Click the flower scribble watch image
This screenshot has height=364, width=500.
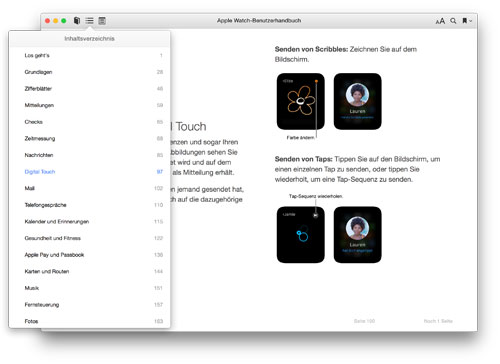301,101
